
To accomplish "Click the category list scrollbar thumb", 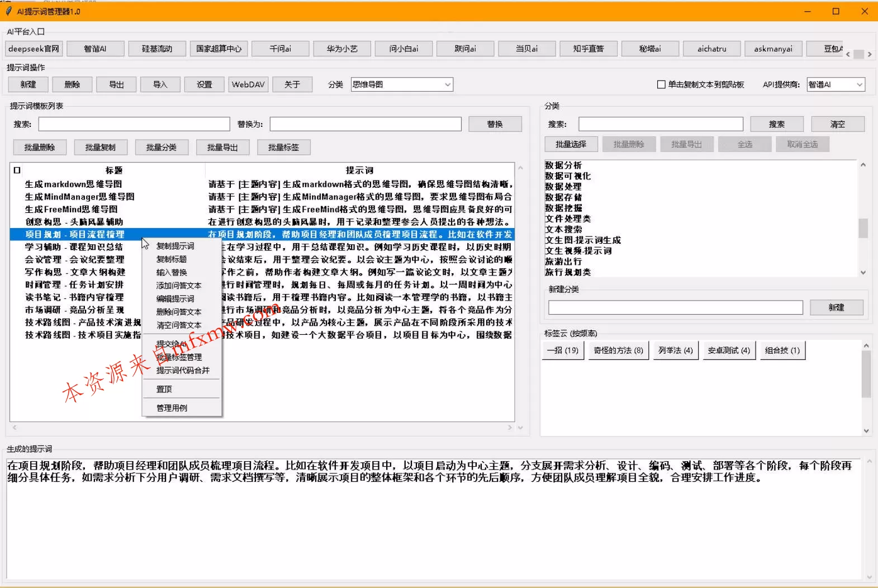I will (863, 228).
